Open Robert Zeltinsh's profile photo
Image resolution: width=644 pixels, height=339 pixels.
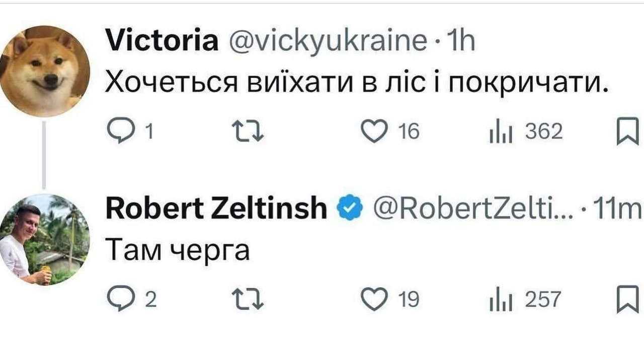click(x=45, y=239)
